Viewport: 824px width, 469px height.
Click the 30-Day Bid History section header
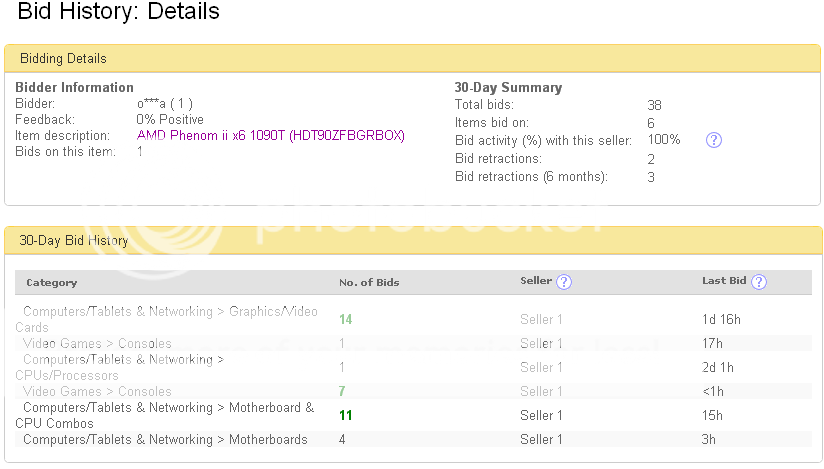(74, 240)
